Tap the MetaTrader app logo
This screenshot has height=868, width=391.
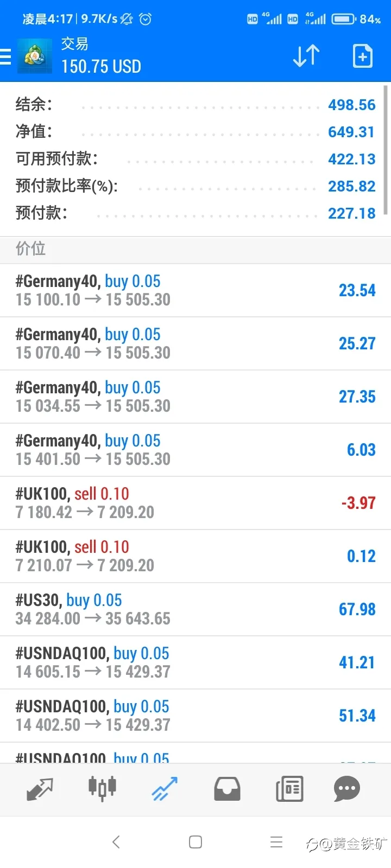(35, 56)
